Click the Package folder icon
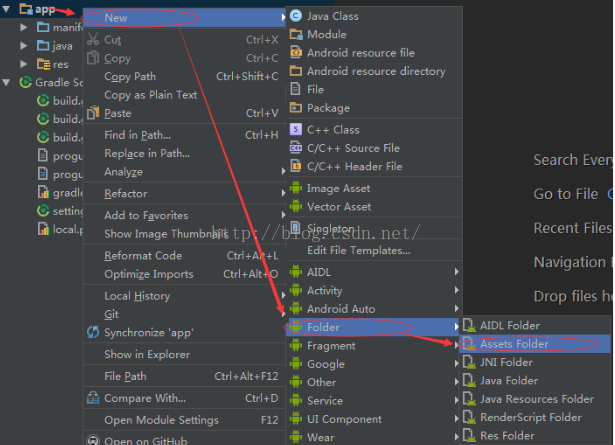The height and width of the screenshot is (445, 615). pos(296,108)
